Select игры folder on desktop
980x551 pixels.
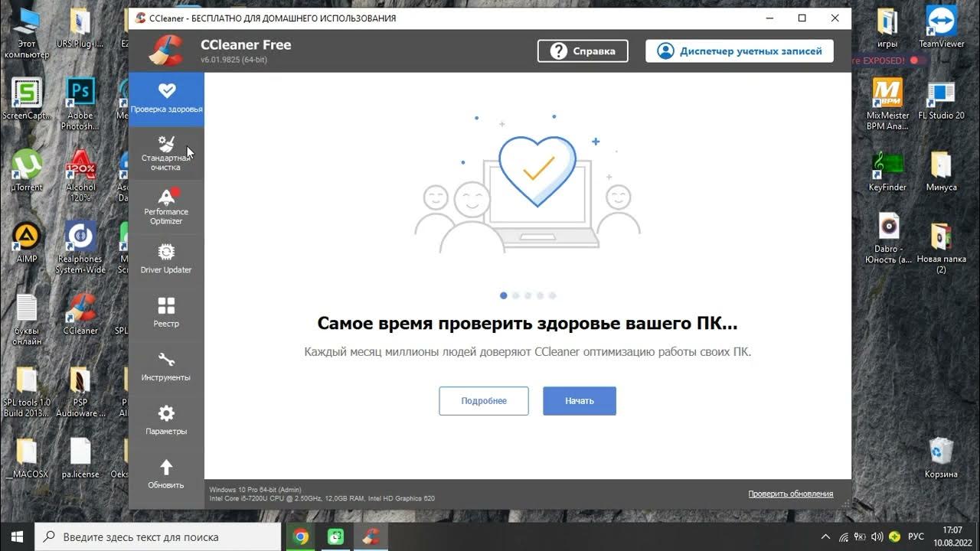(887, 28)
